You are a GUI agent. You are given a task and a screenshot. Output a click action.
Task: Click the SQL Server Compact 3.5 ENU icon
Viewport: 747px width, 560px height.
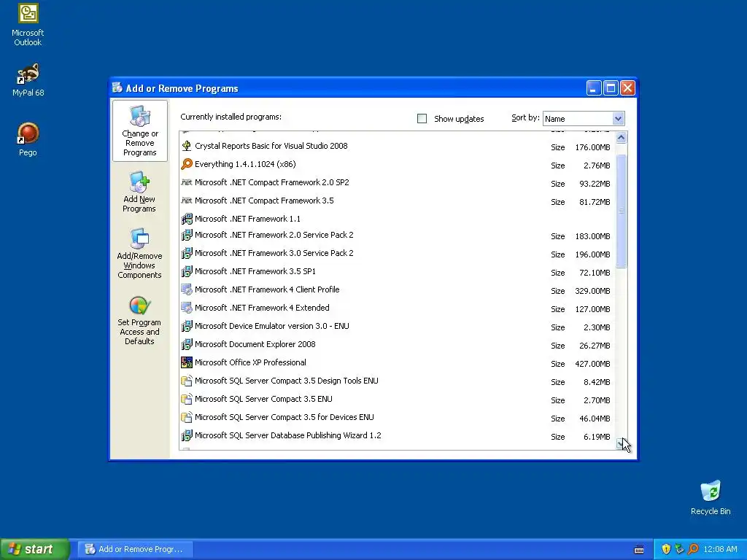[x=187, y=399]
